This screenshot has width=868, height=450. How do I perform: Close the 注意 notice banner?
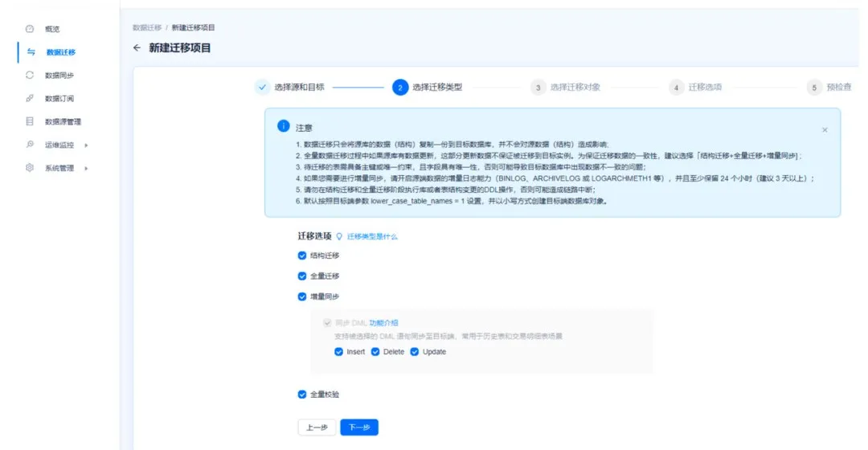825,129
